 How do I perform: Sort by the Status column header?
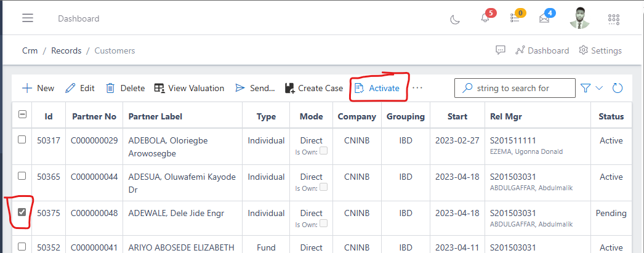point(611,116)
